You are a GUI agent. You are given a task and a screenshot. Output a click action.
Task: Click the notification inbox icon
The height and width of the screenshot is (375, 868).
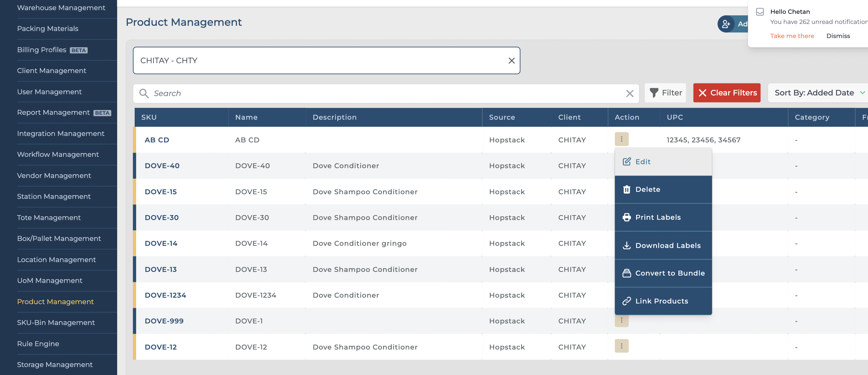[759, 12]
